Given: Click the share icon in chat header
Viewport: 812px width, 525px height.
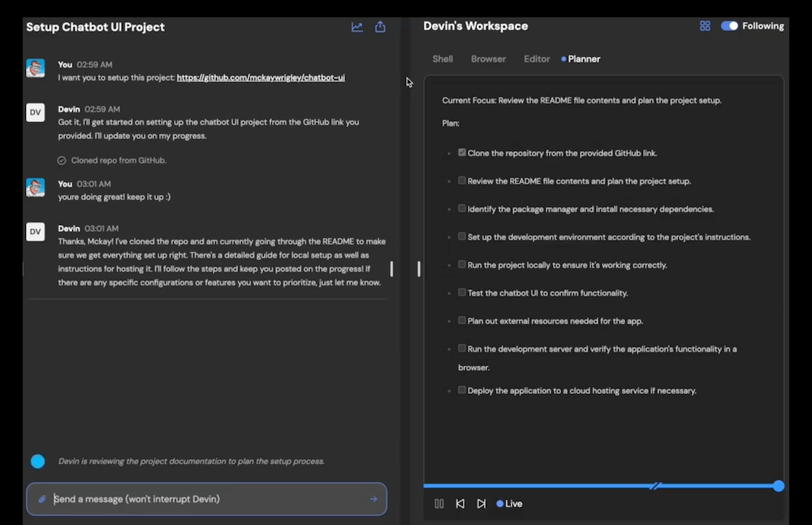Looking at the screenshot, I should [380, 27].
